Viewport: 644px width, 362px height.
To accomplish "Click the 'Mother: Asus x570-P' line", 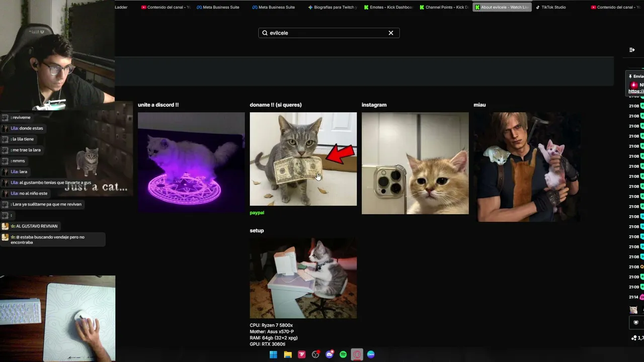I will (x=272, y=332).
